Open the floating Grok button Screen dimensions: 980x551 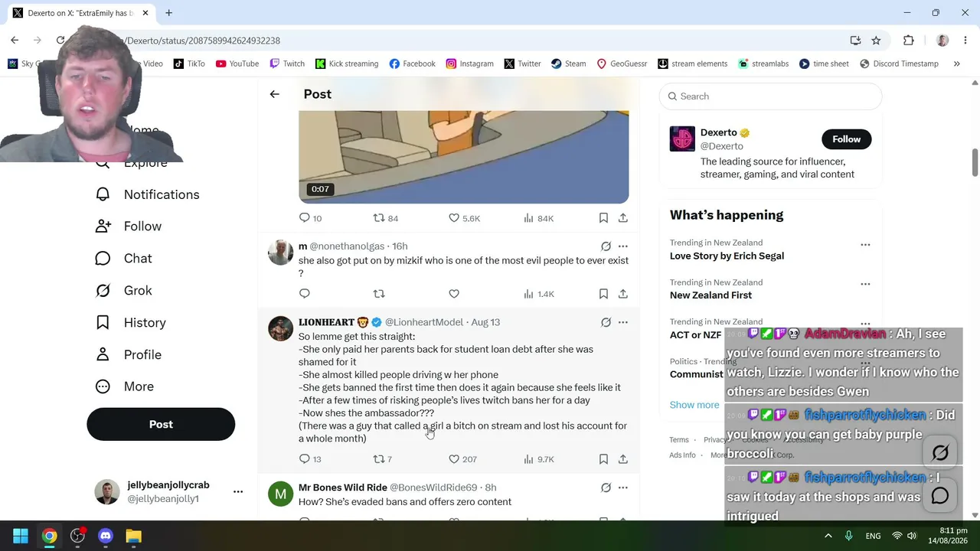coord(940,453)
